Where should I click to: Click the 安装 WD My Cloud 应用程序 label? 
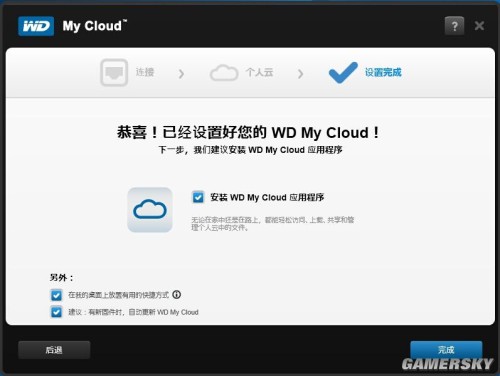tap(267, 197)
